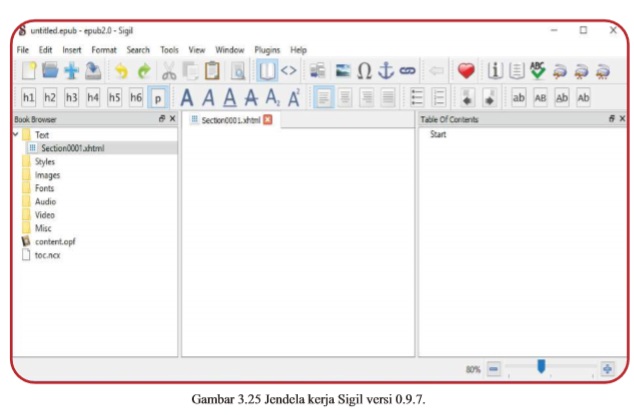Collapse the Text folder in Book Browser
Image resolution: width=634 pixels, height=415 pixels.
pos(16,134)
